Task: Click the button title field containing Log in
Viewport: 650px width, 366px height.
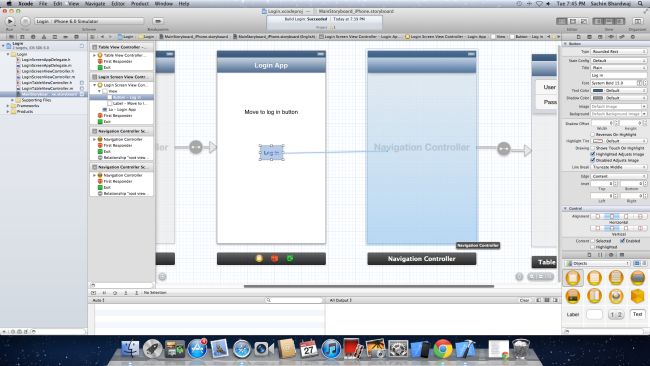Action: [x=618, y=75]
